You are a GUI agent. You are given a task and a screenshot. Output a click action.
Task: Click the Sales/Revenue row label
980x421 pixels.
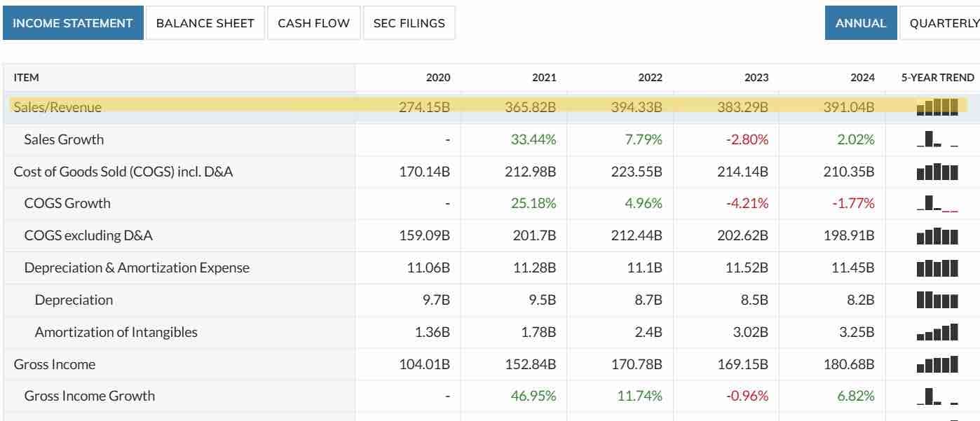tap(57, 107)
